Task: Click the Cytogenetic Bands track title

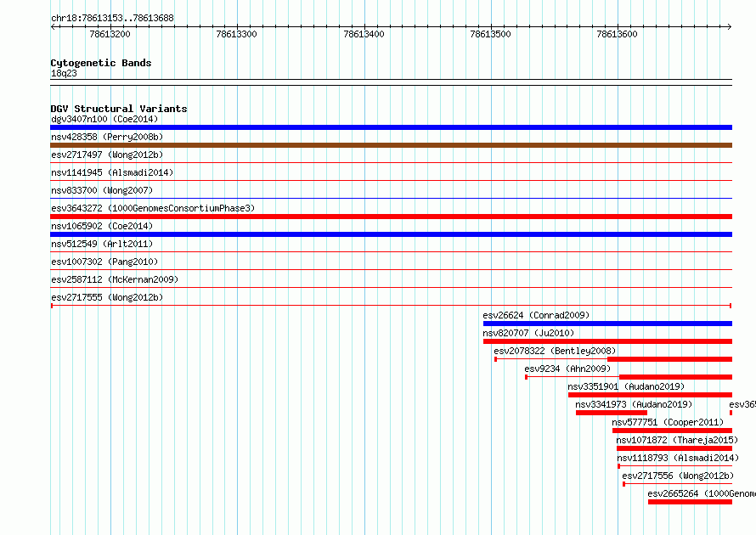Action: [x=101, y=63]
